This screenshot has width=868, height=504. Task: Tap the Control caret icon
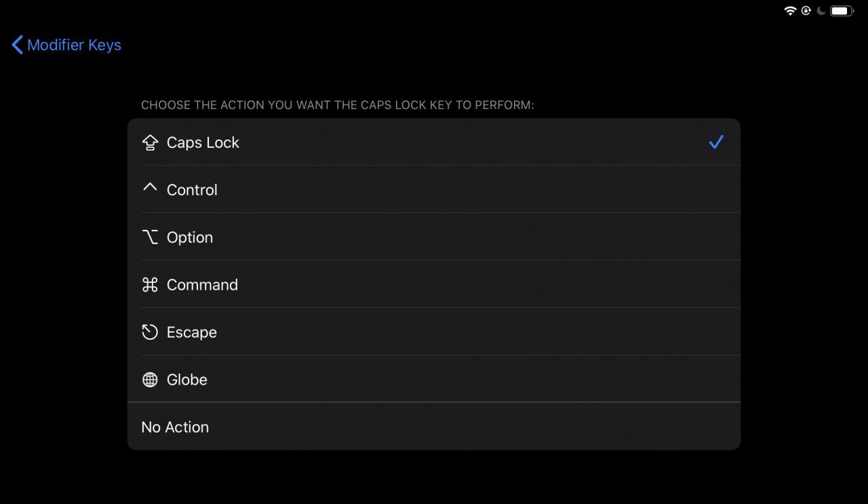click(x=150, y=187)
